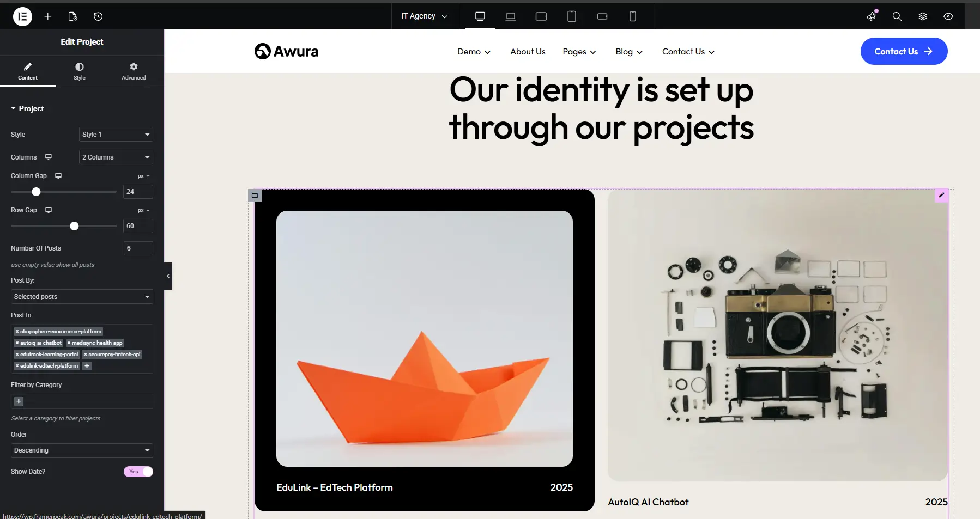Open the Demo menu in site navigation
The image size is (980, 519).
[x=474, y=52]
